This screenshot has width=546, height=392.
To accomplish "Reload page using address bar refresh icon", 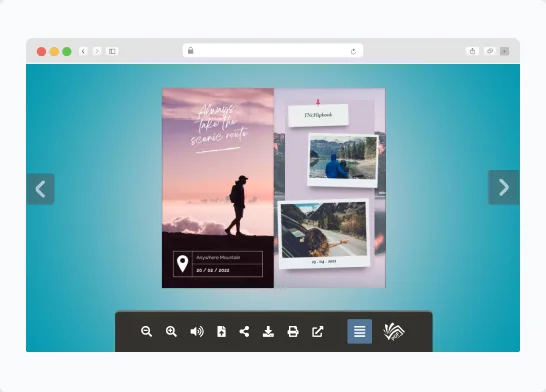I will 353,52.
